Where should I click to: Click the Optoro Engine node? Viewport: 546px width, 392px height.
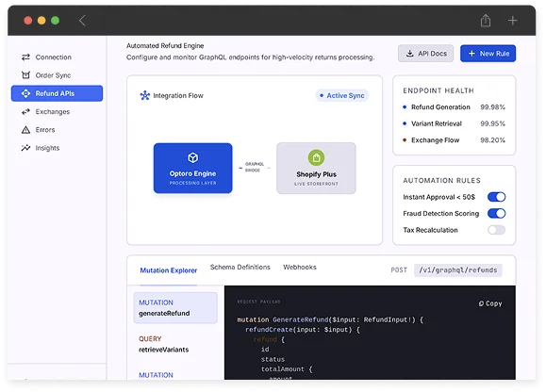click(193, 168)
